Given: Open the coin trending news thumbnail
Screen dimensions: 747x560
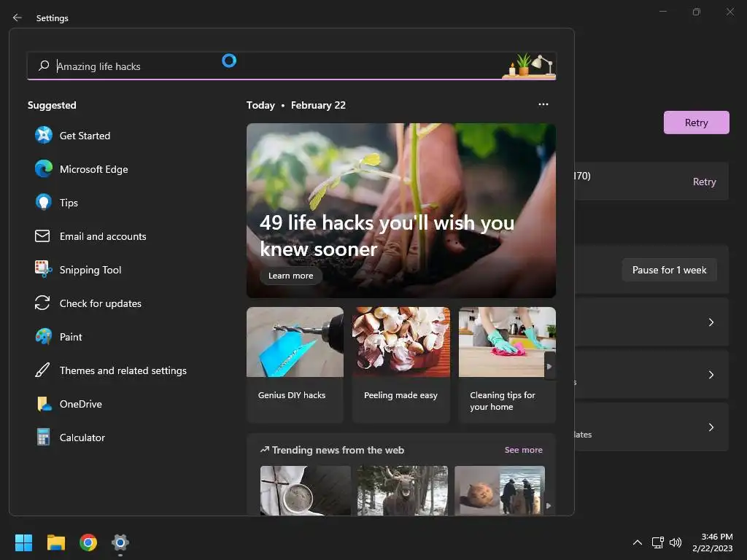Looking at the screenshot, I should [306, 490].
